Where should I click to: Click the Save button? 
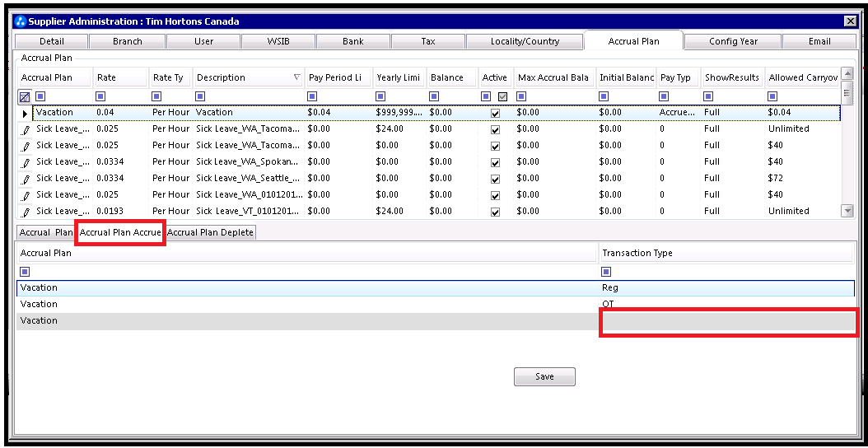tap(544, 376)
